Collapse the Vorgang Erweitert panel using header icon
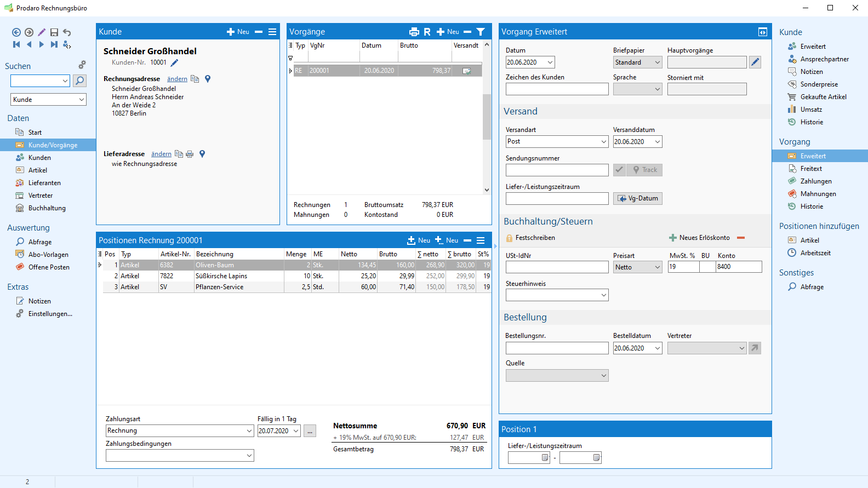Image resolution: width=868 pixels, height=488 pixels. 762,32
